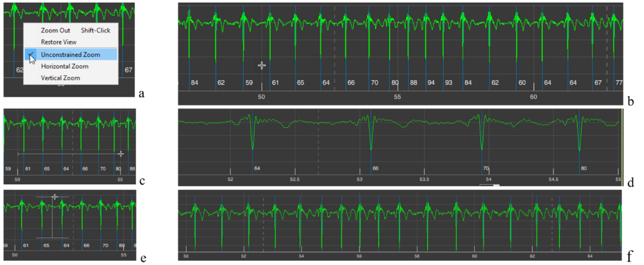The width and height of the screenshot is (644, 265).
Task: Select the beat labeled 77 in panel b
Action: pyautogui.click(x=619, y=83)
